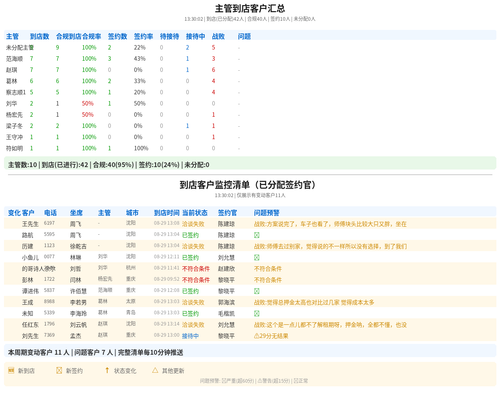Click the check icon in 路航 row
Screen dimensions: 500x403
257,235
